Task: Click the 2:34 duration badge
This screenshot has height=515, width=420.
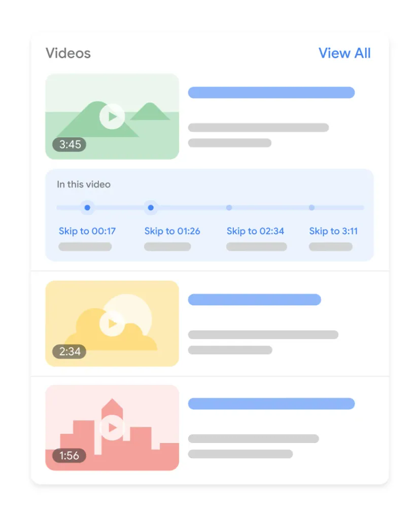Action: pos(69,351)
